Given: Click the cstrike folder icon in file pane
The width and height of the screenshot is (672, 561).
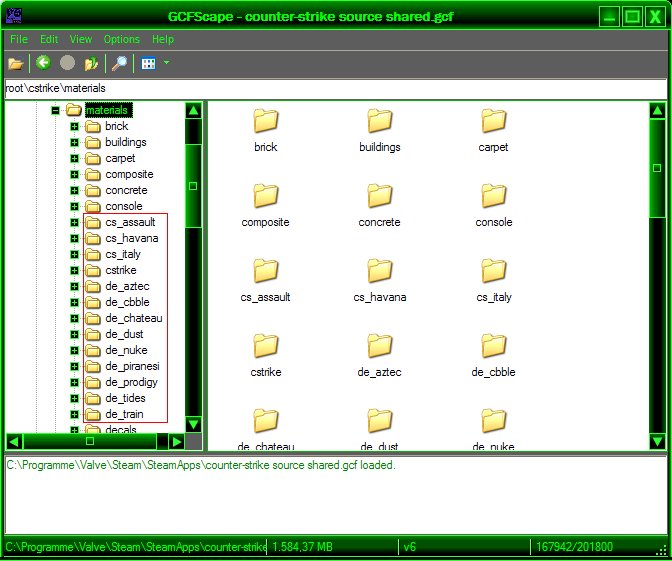Looking at the screenshot, I should point(266,345).
